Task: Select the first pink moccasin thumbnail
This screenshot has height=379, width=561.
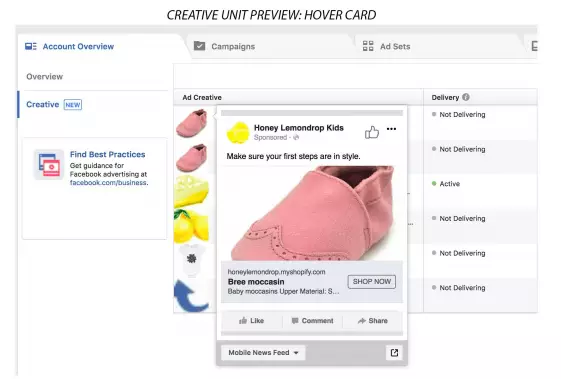Action: point(192,123)
